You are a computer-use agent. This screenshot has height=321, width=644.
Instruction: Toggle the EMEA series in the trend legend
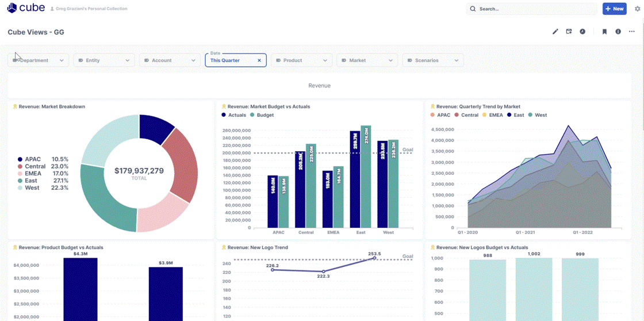pyautogui.click(x=492, y=115)
